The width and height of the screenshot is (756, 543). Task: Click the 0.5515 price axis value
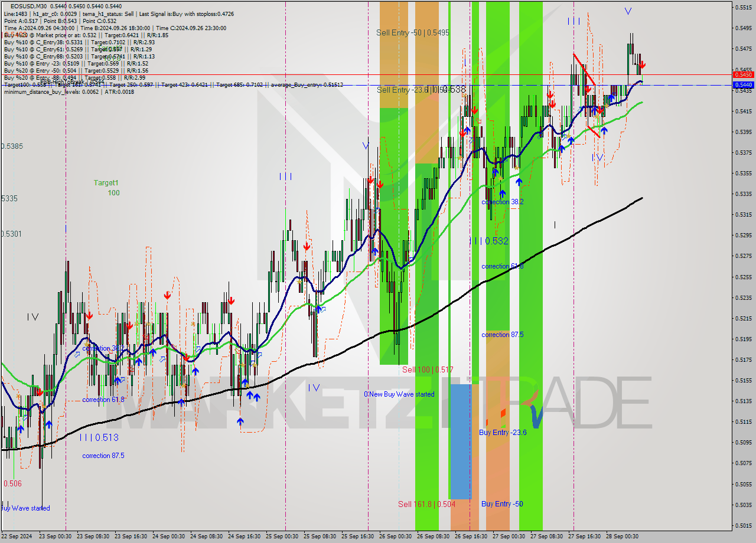tap(743, 7)
